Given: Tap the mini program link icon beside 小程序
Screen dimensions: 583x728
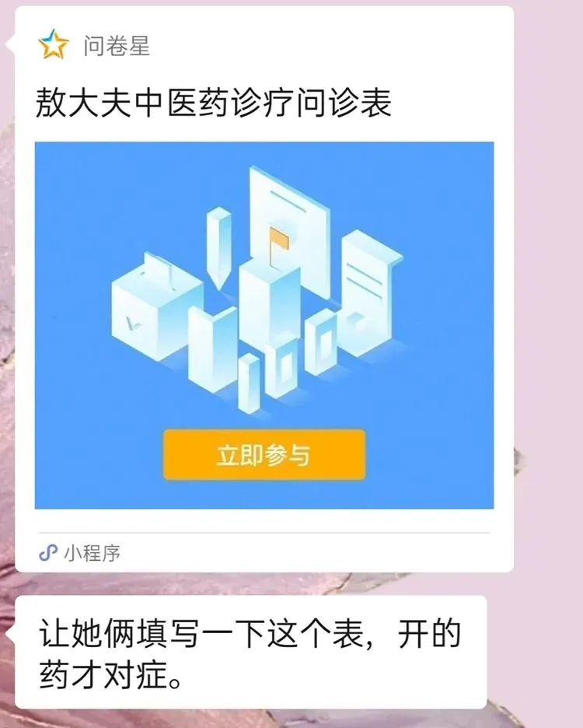Looking at the screenshot, I should click(x=48, y=552).
